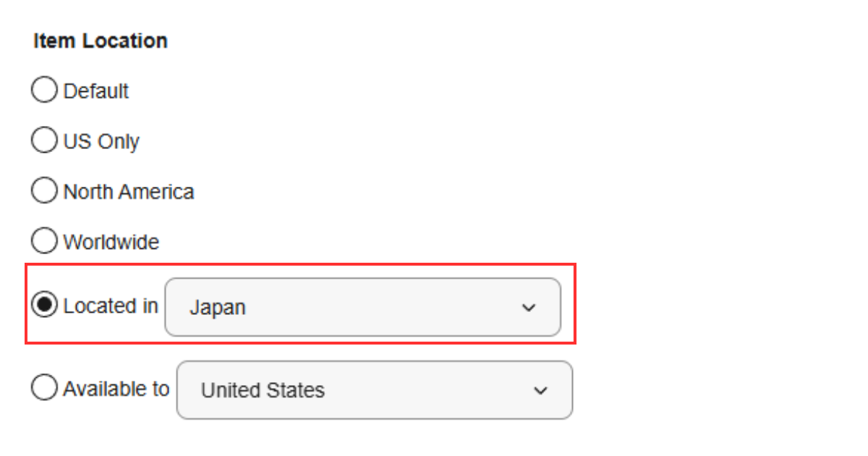
Task: Open the United States country dropdown
Action: [373, 390]
